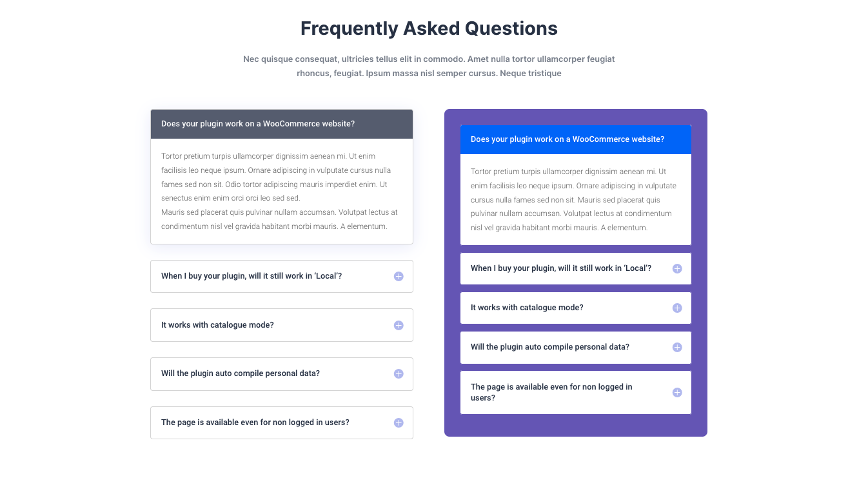The image size is (868, 496).
Task: Expand 'The page is available' title in purple panel
Action: (x=551, y=392)
